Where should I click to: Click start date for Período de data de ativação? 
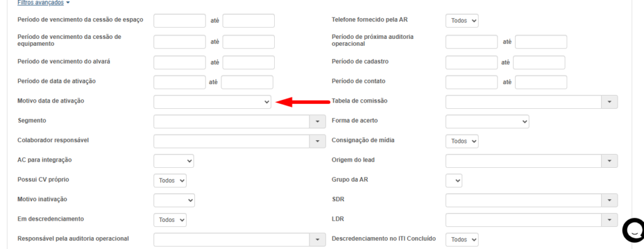179,82
